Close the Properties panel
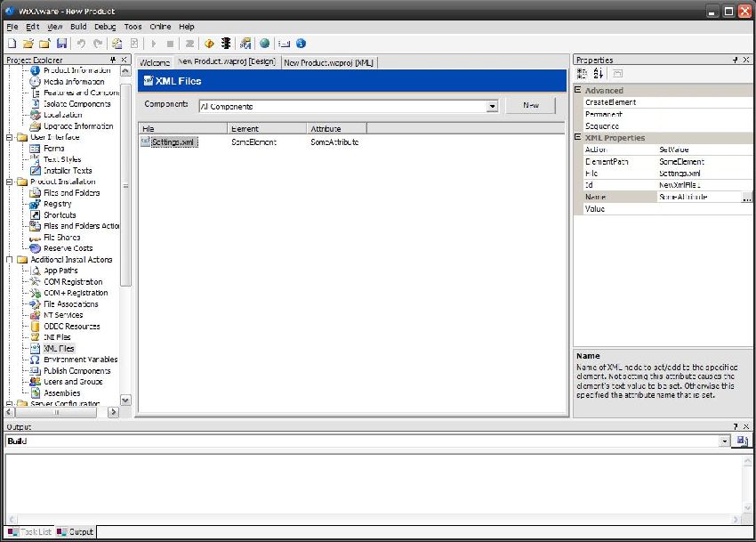Image resolution: width=756 pixels, height=542 pixels. click(746, 60)
